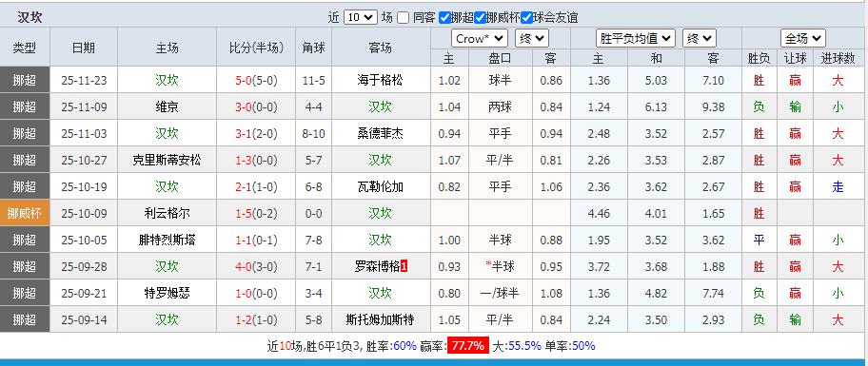
Task: Click the blue 走 result for 瓦勒伦加 match
Action: tap(838, 186)
